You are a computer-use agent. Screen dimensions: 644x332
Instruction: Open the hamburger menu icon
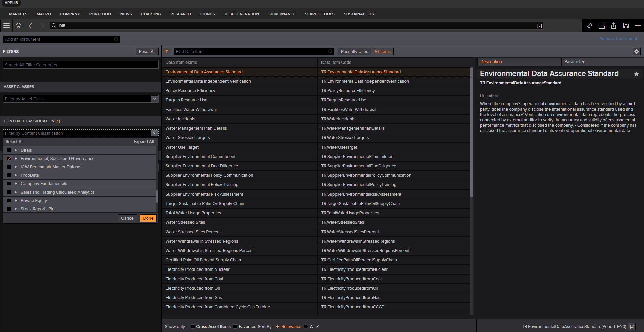[x=6, y=26]
